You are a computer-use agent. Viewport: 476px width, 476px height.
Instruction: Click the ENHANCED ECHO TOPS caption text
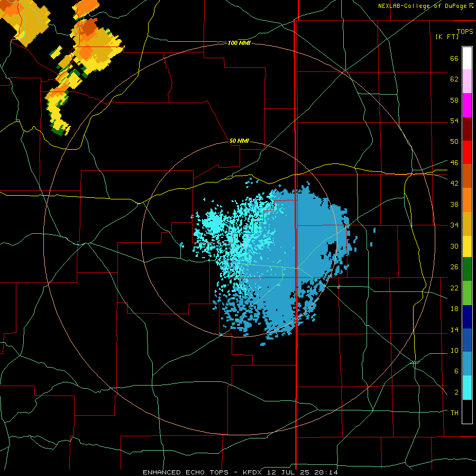click(x=186, y=472)
